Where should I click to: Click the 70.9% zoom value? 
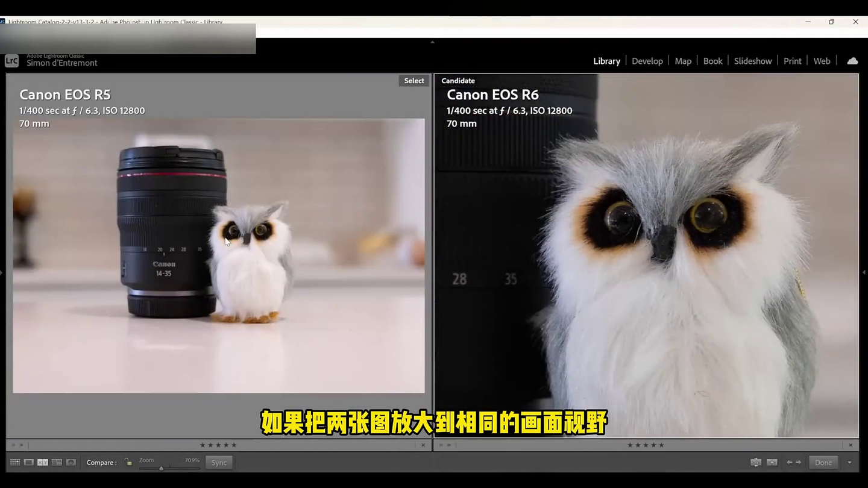(x=192, y=460)
